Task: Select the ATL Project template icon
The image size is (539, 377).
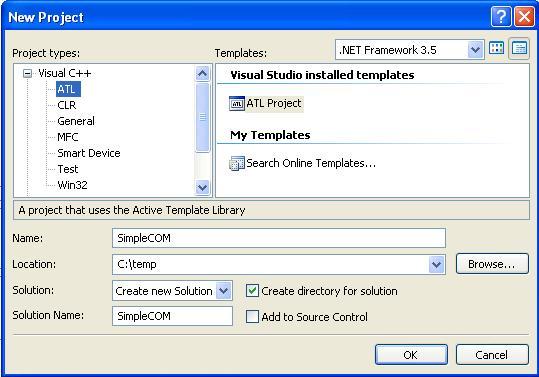Action: pyautogui.click(x=237, y=103)
